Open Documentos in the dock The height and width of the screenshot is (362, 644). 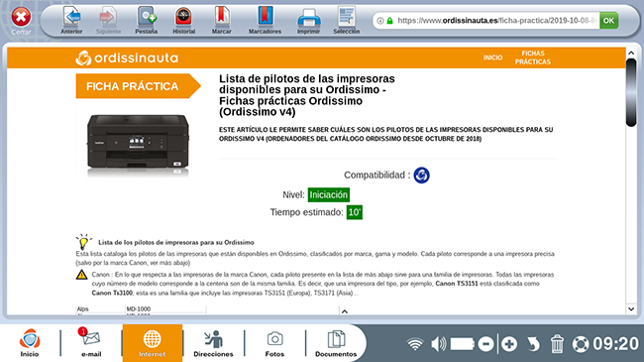(x=336, y=343)
